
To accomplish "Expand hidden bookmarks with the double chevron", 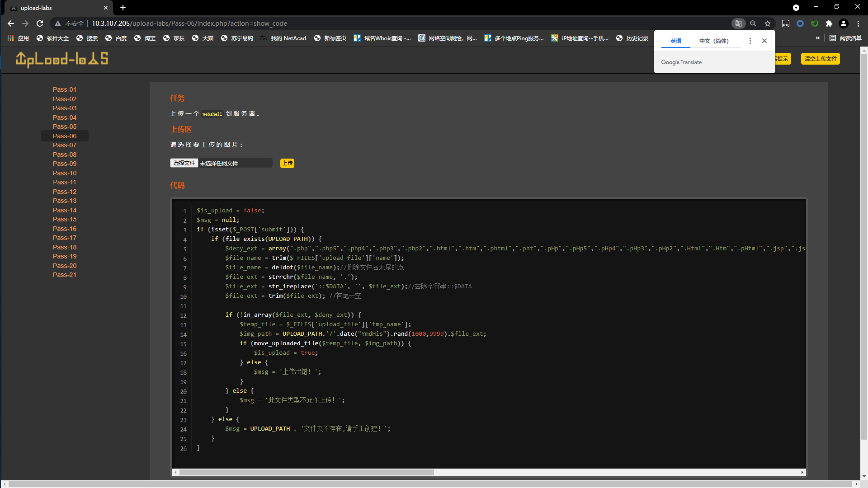I will (x=817, y=38).
